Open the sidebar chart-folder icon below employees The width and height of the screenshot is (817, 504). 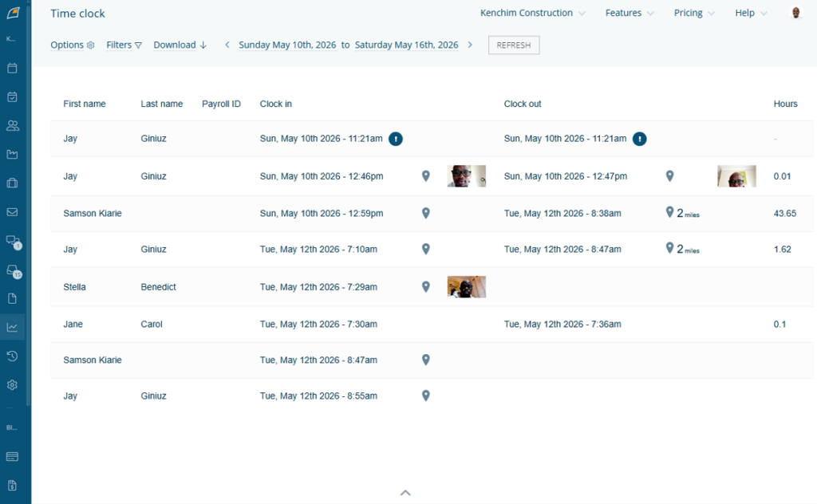13,154
